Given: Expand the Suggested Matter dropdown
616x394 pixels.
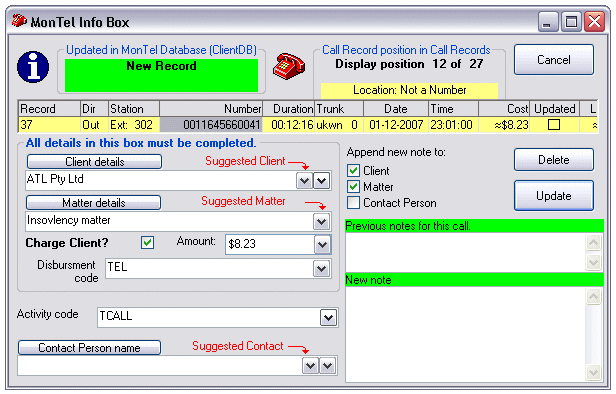Looking at the screenshot, I should pos(322,222).
